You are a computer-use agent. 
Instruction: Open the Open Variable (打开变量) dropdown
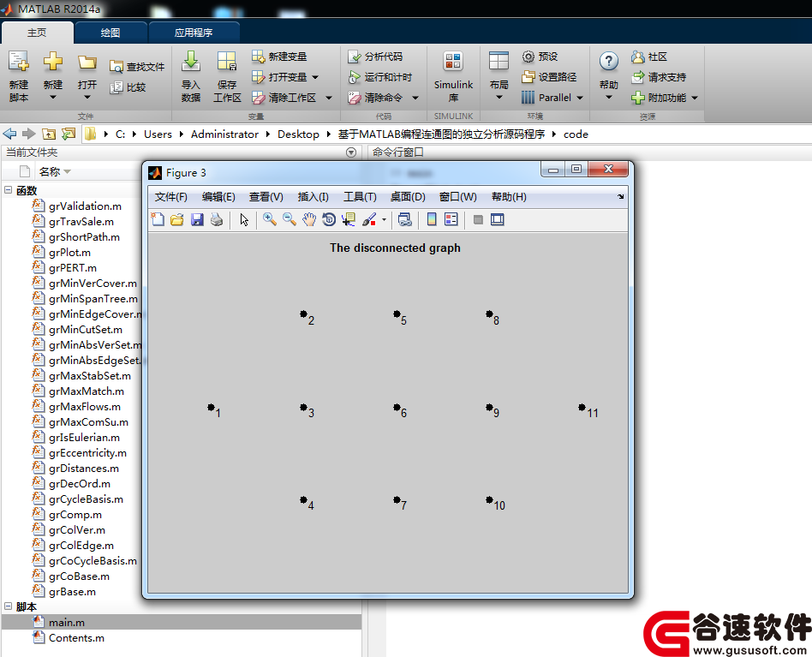click(x=315, y=77)
